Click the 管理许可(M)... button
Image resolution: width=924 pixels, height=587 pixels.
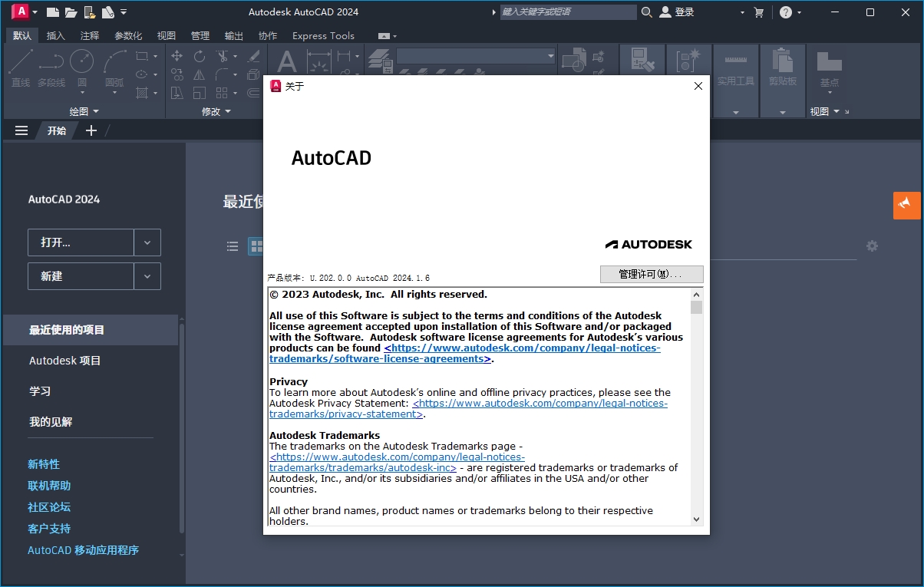click(x=651, y=274)
